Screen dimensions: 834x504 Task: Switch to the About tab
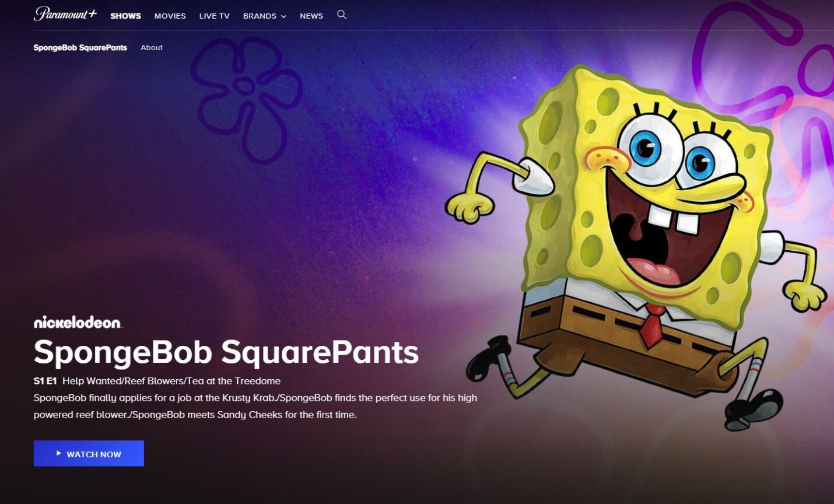(x=151, y=47)
